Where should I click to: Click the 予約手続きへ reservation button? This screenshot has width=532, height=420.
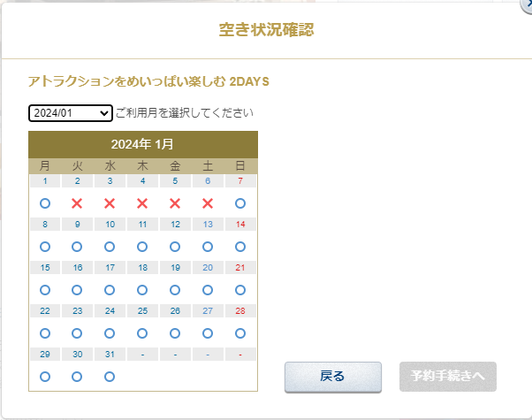(447, 376)
